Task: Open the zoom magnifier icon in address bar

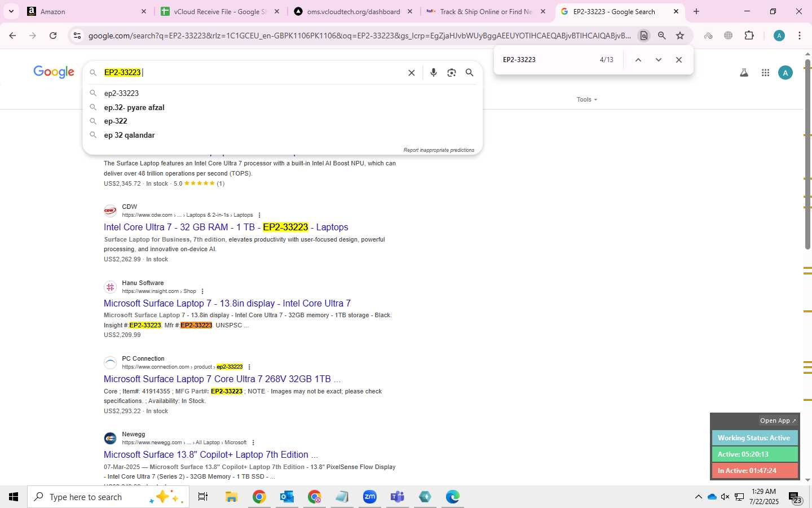Action: (662, 36)
